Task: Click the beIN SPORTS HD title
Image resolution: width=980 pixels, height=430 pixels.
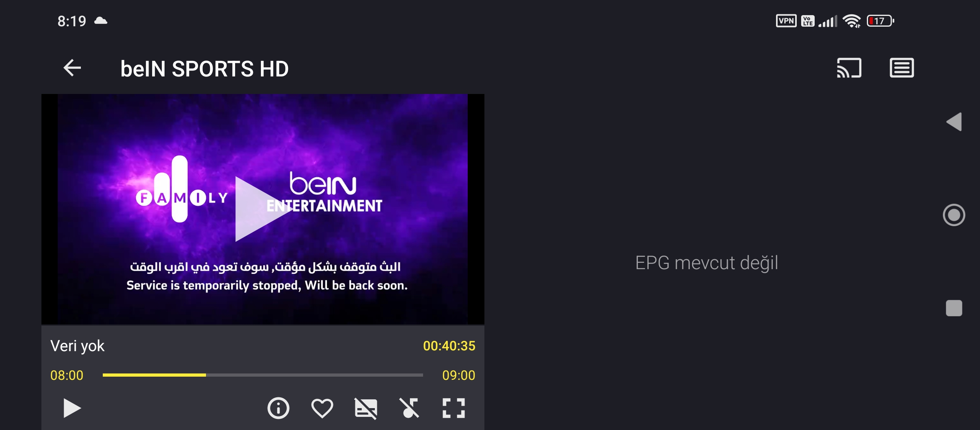Action: (204, 69)
